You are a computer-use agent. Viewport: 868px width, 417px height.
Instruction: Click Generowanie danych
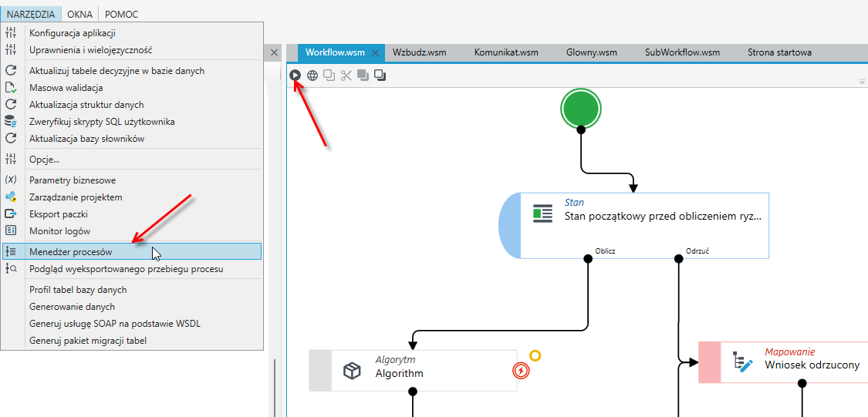pyautogui.click(x=132, y=306)
